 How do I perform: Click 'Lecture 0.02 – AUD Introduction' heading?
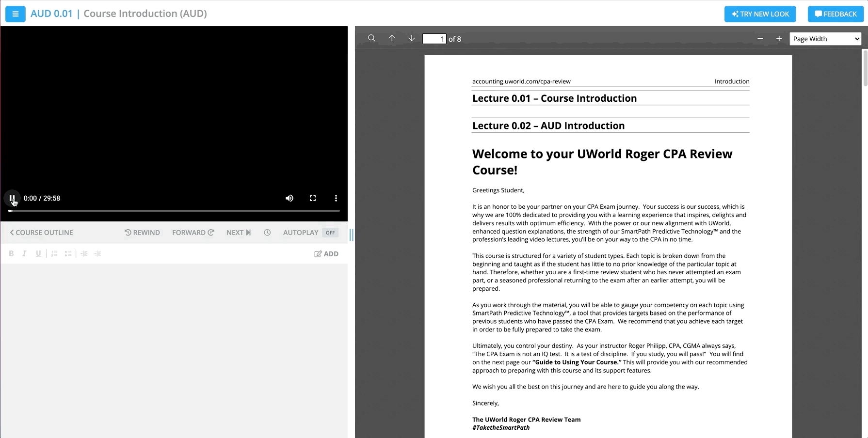click(x=548, y=125)
